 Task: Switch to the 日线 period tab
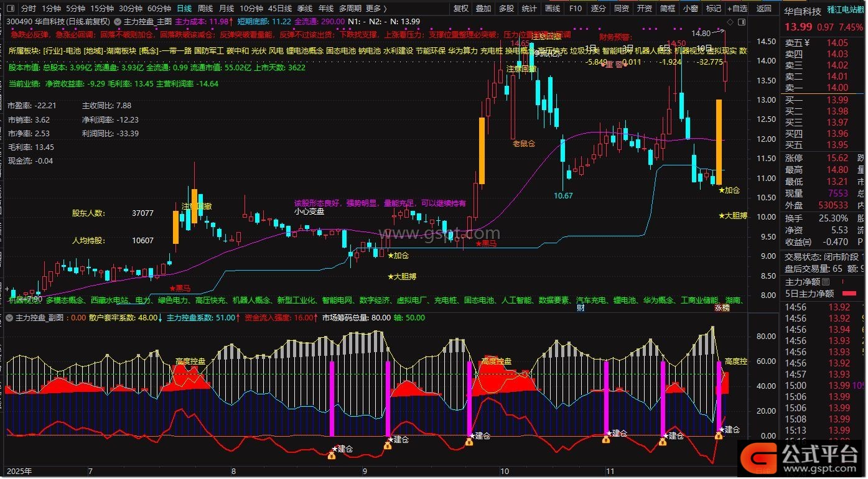[184, 9]
